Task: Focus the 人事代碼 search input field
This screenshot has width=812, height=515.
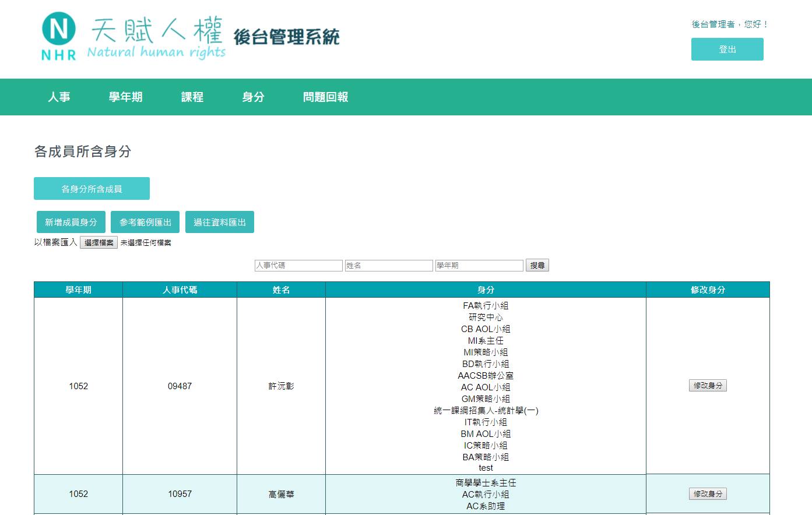Action: [298, 266]
